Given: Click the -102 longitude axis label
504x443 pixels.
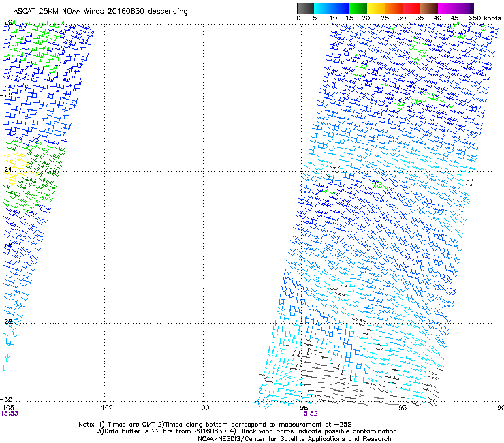Looking at the screenshot, I should tap(104, 408).
